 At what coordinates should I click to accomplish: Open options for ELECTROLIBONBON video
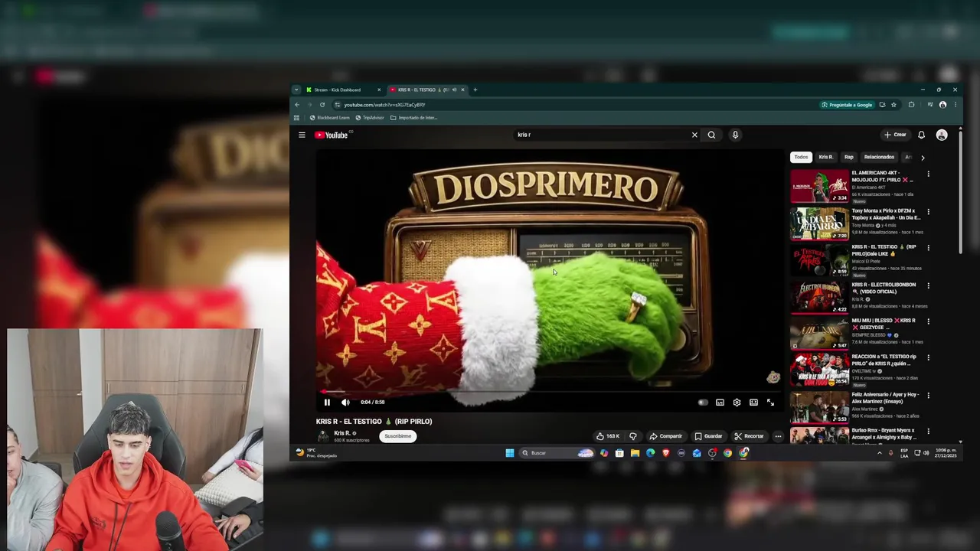pos(928,285)
